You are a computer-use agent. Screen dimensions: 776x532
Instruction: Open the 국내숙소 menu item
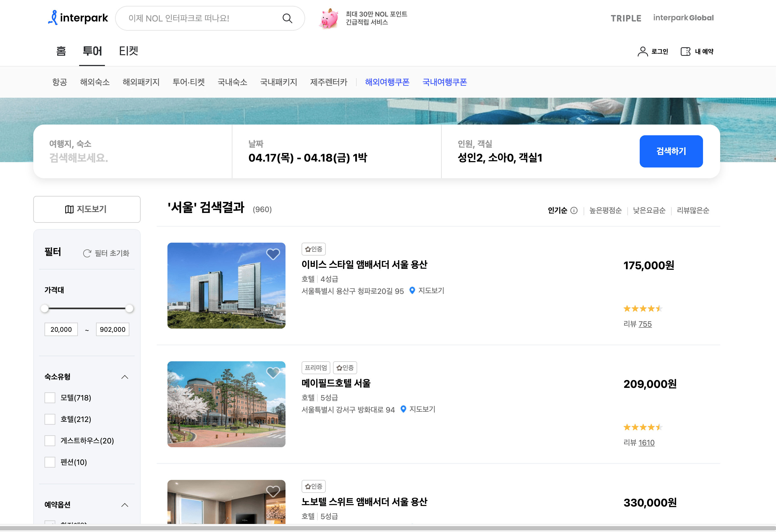pyautogui.click(x=232, y=82)
